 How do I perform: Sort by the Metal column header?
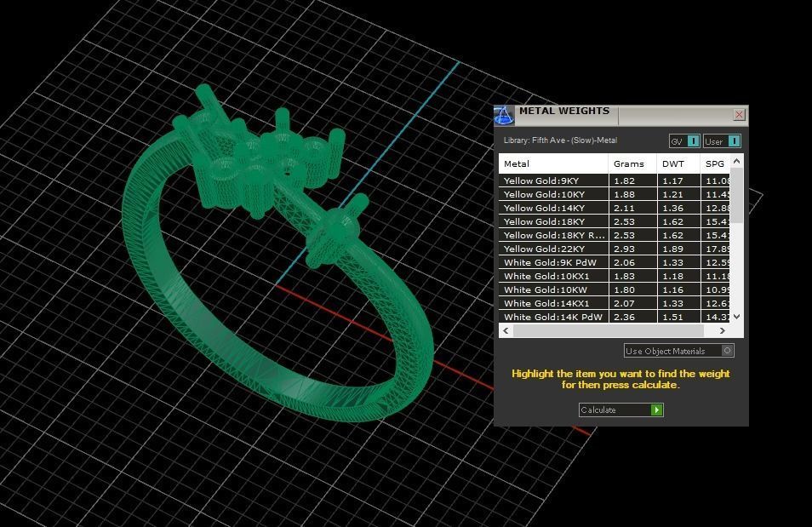pyautogui.click(x=553, y=163)
